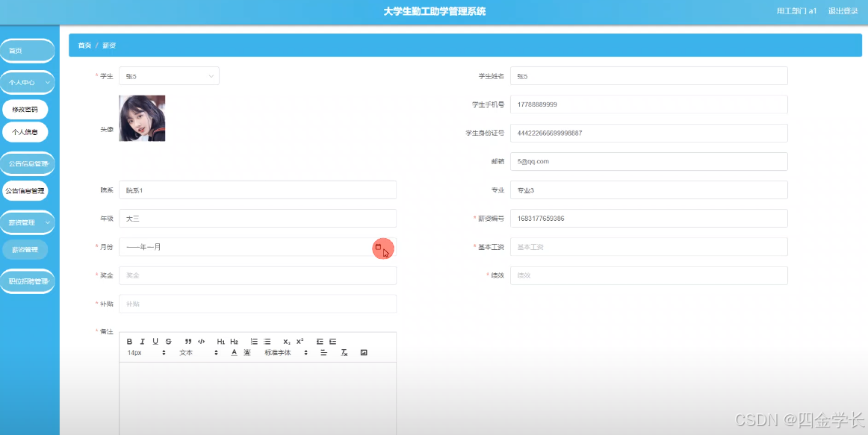Apply subscript formatting
868x435 pixels.
click(287, 342)
